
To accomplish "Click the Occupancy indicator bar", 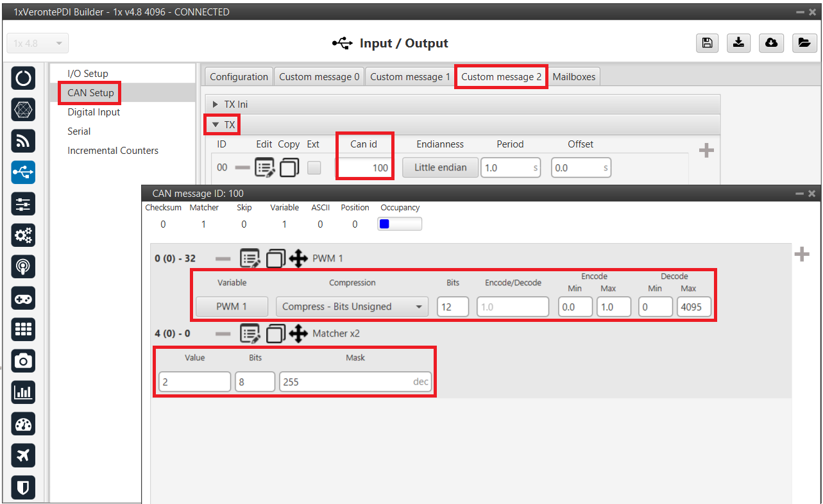I will tap(399, 224).
